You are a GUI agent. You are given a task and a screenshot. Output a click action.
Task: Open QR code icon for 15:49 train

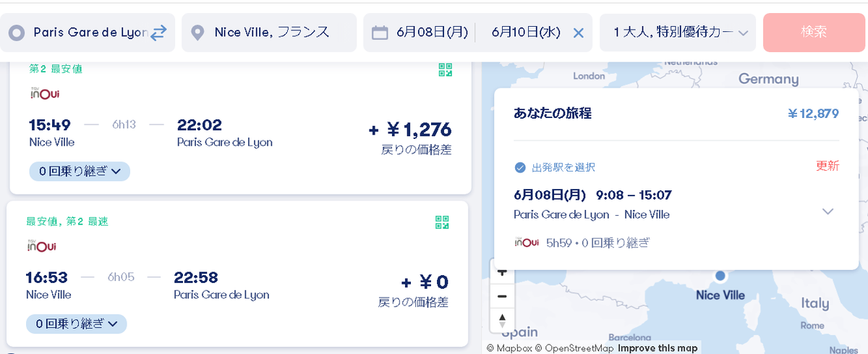pos(446,69)
